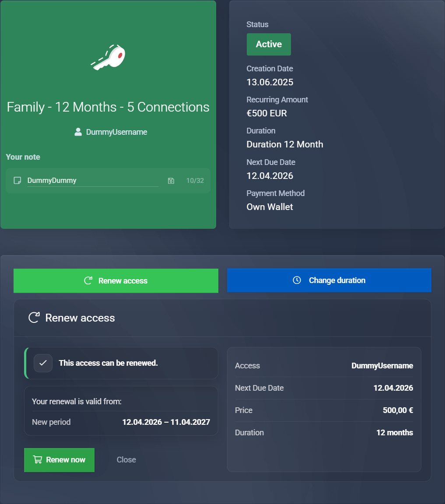Click the 'Your renewal is valid from:' text
This screenshot has height=504, width=445.
click(x=77, y=402)
